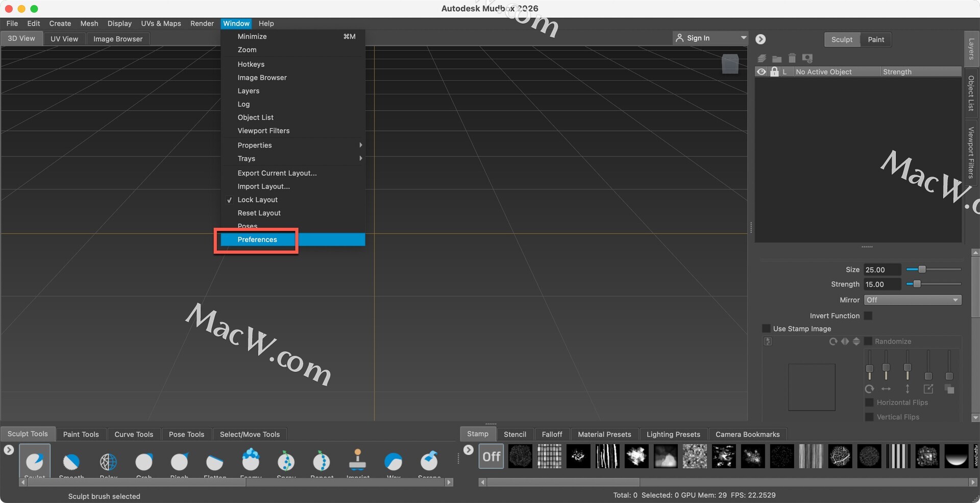Check the Horizontal Flips checkbox
The image size is (980, 503).
tap(869, 402)
